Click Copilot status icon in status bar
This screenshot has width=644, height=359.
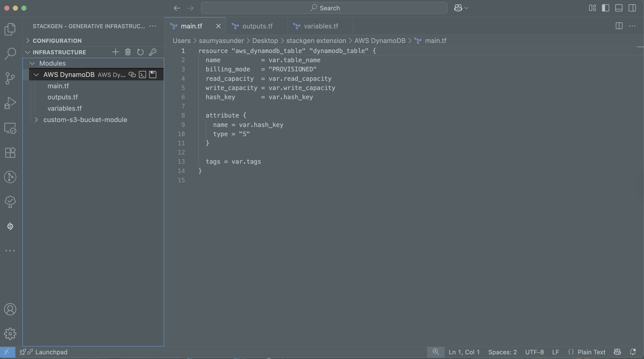point(617,352)
